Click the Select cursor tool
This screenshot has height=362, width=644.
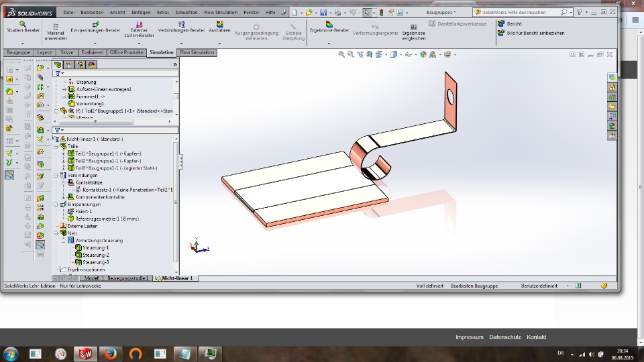point(367,12)
